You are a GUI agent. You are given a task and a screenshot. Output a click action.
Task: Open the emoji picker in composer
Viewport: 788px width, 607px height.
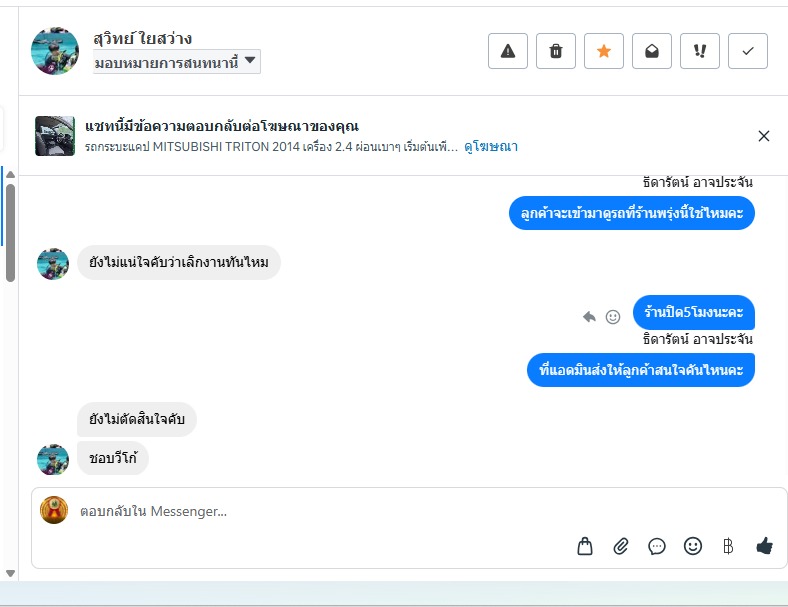tap(693, 546)
